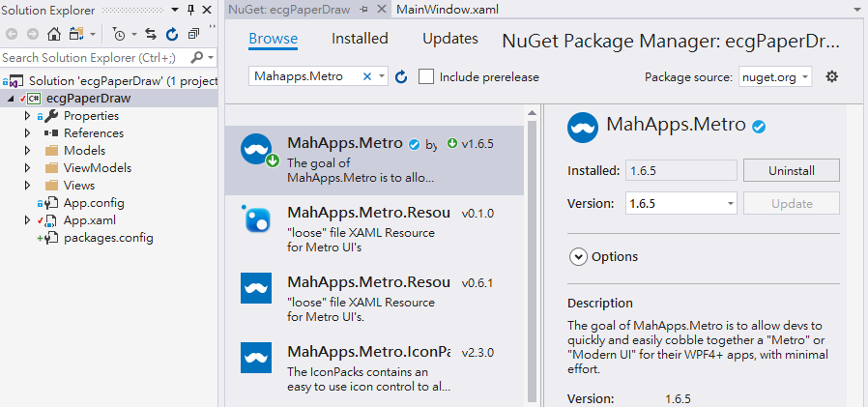Screen dimensions: 868x407
Task: Enable the Include prerelease checkbox
Action: 426,76
